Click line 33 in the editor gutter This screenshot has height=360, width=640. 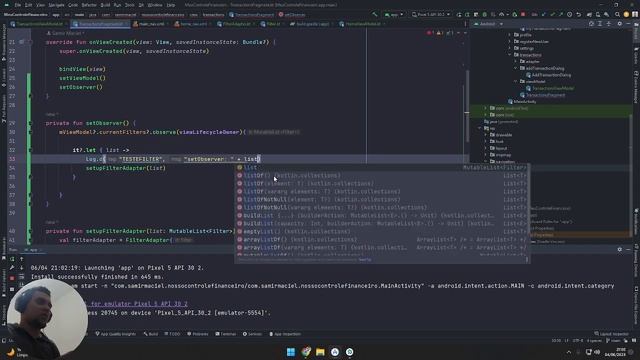(x=11, y=159)
